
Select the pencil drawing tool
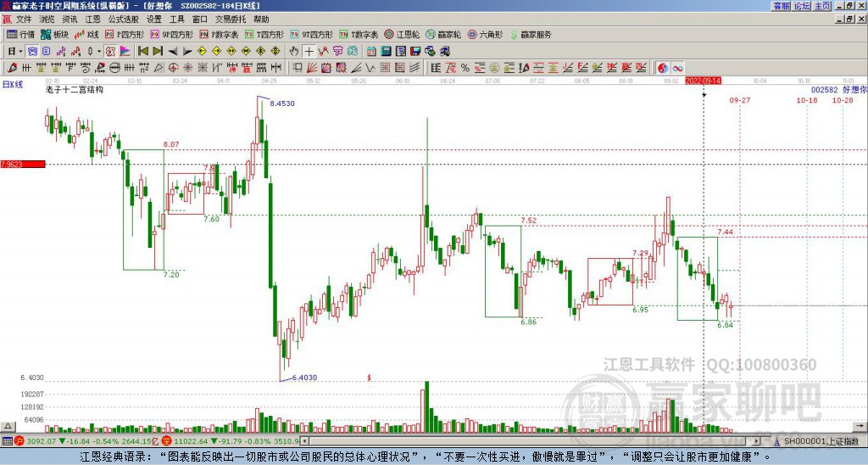(x=12, y=68)
